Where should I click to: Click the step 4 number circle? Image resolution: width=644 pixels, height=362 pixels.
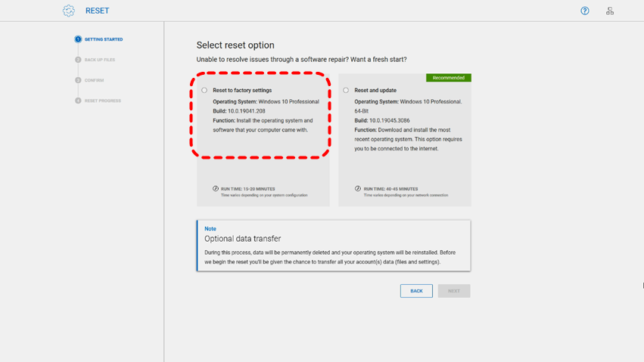tap(78, 101)
